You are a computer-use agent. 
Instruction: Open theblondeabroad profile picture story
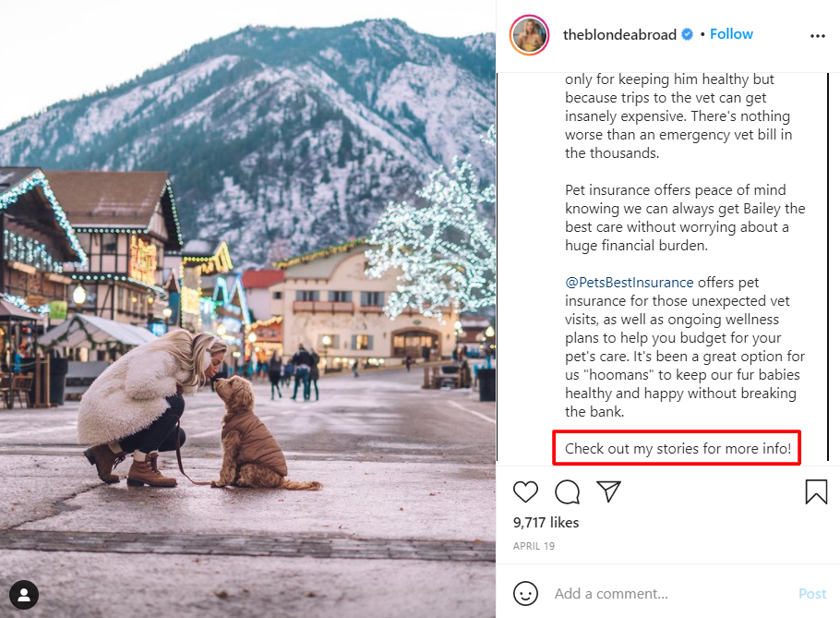point(530,35)
